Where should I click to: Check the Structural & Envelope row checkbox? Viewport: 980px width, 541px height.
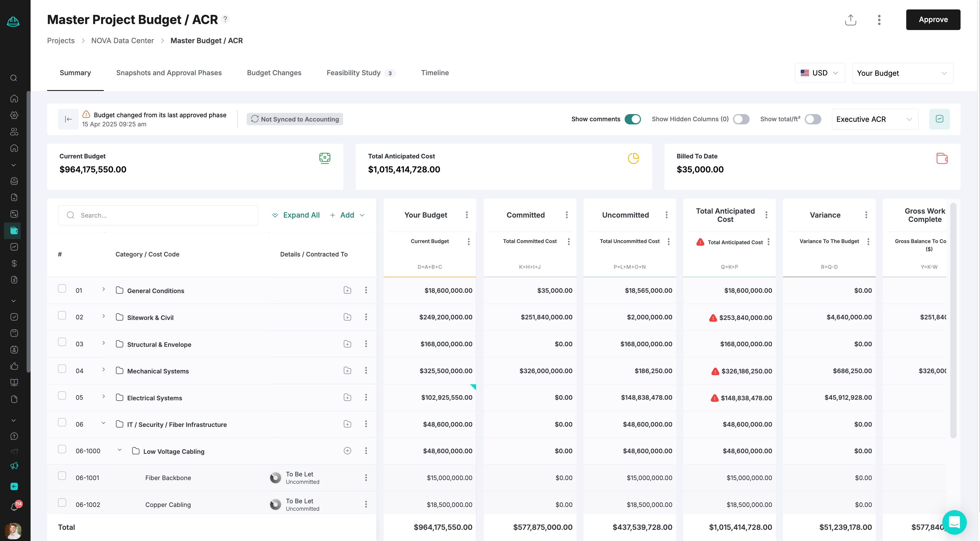click(62, 342)
